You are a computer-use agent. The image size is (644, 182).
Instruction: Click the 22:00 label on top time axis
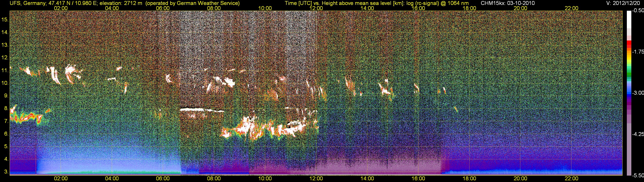click(571, 8)
